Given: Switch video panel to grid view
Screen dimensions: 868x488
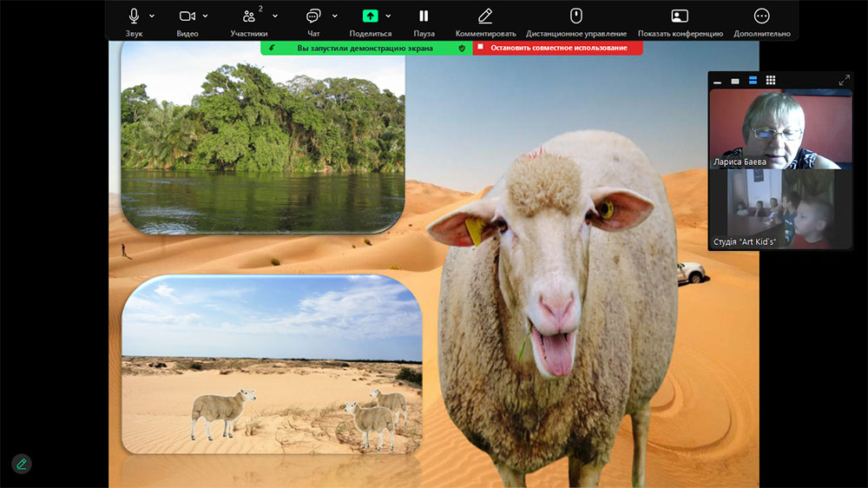Looking at the screenshot, I should pyautogui.click(x=771, y=80).
